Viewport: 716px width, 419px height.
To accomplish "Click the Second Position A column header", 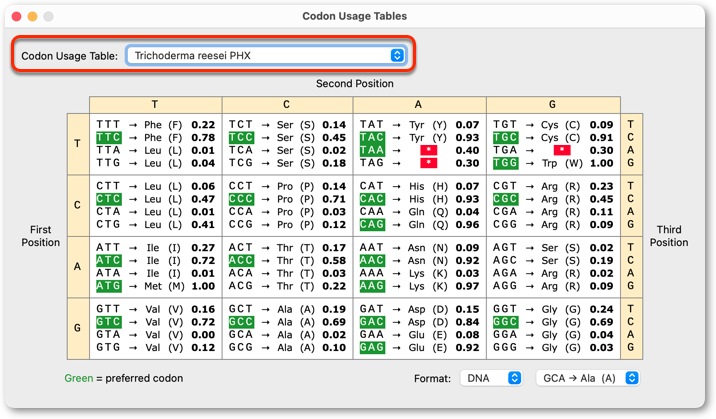I will point(419,105).
